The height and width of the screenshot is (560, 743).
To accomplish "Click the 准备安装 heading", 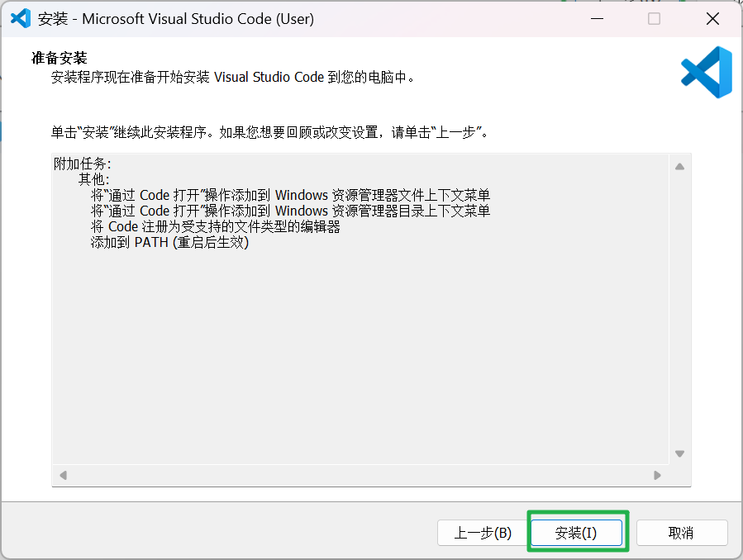I will (x=60, y=58).
